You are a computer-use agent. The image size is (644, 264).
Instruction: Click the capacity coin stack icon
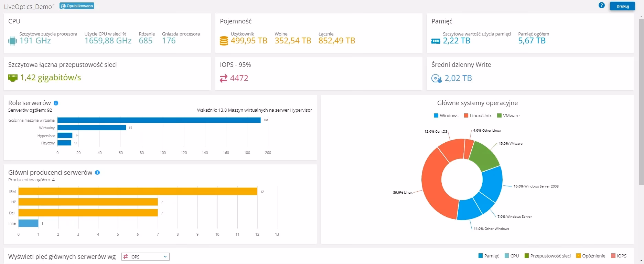coord(224,41)
